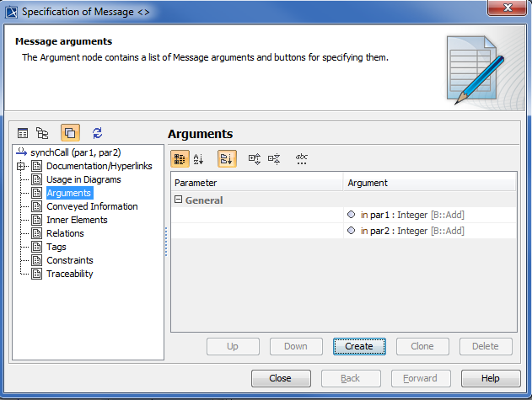Click the dotted panel splitter handle
This screenshot has width=532, height=400.
tap(166, 242)
